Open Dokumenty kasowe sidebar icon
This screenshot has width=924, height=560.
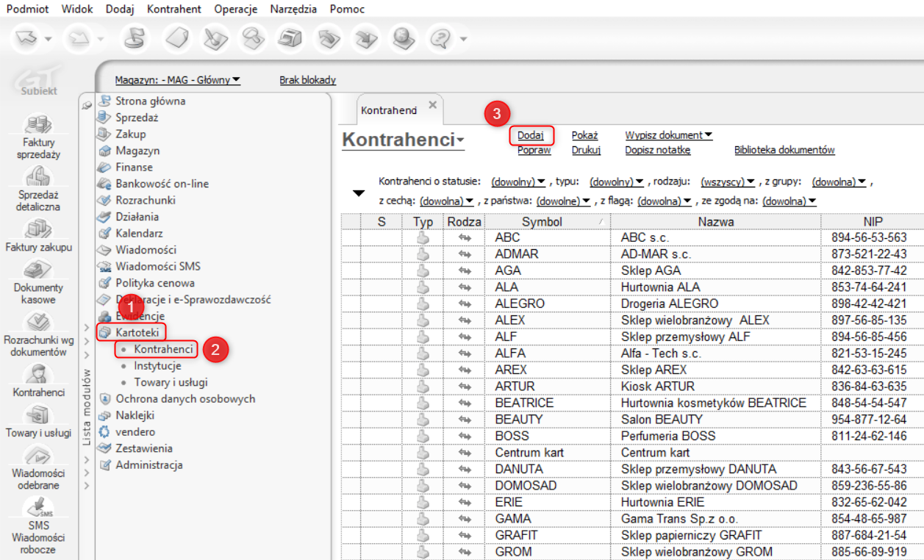tap(38, 270)
